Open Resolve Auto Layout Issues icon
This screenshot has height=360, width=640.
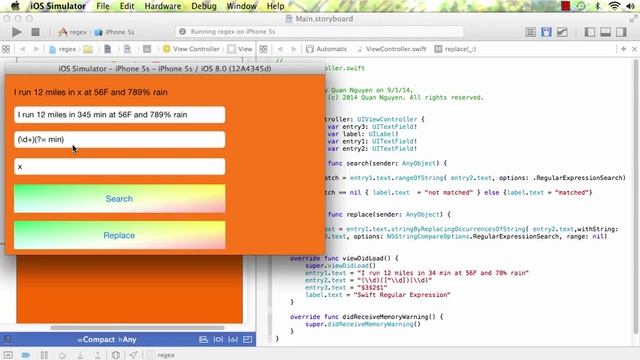tap(247, 340)
